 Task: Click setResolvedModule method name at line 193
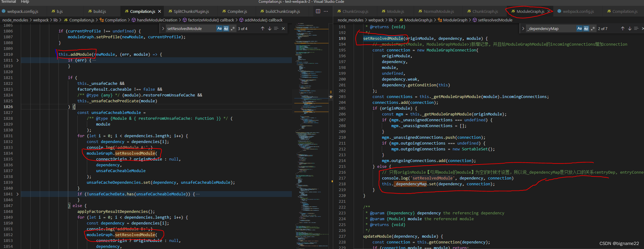383,39
